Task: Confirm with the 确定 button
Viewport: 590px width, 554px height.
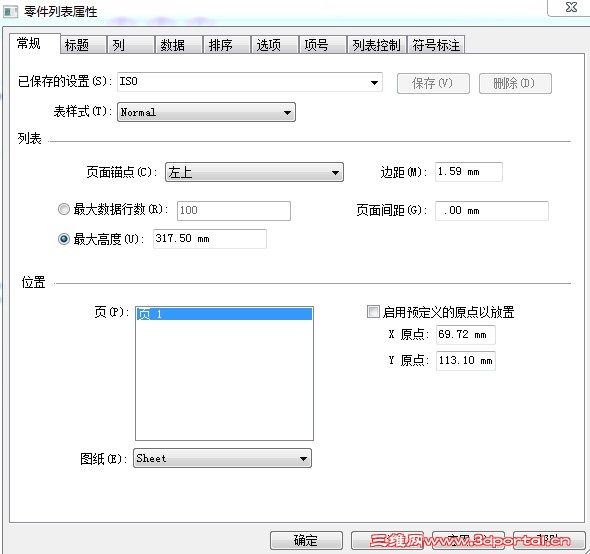Action: click(x=306, y=540)
